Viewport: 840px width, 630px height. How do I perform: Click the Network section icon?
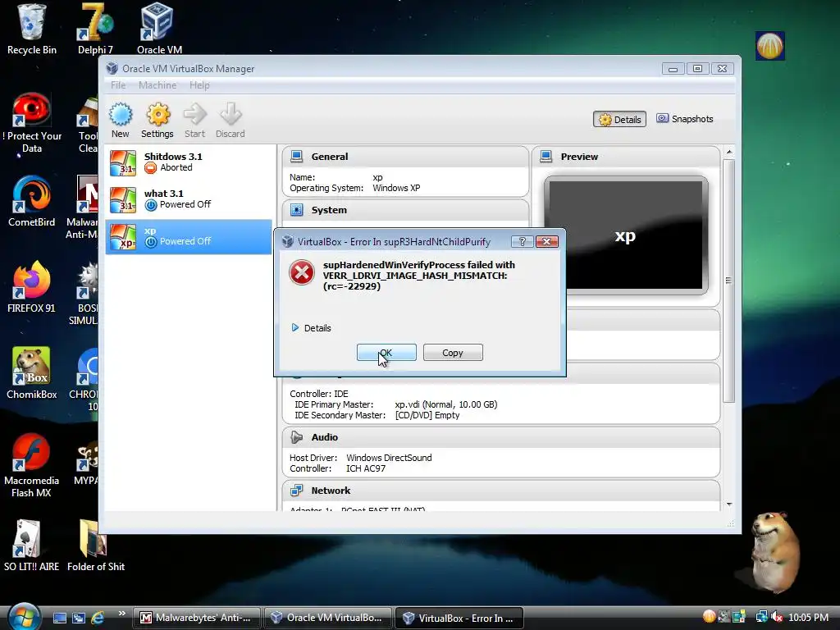[296, 491]
